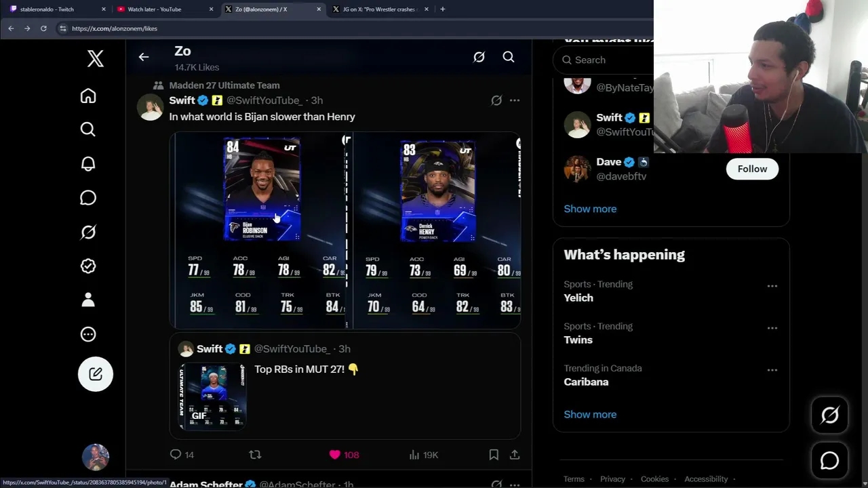Open the Madden 27 Ultimate Team community
The image size is (868, 488).
(x=224, y=85)
